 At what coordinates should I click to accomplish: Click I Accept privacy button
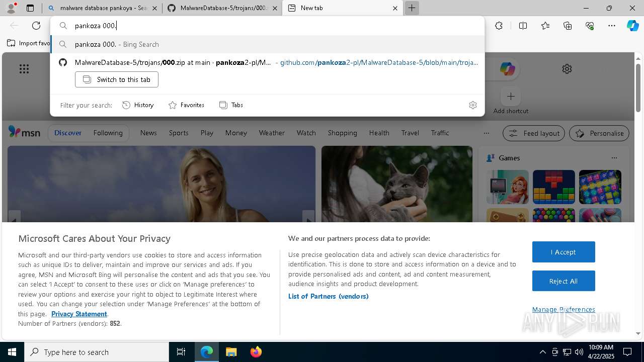click(563, 252)
